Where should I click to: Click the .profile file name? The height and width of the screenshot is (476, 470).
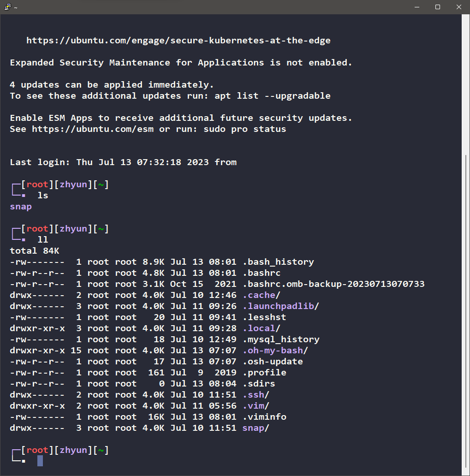(x=264, y=373)
